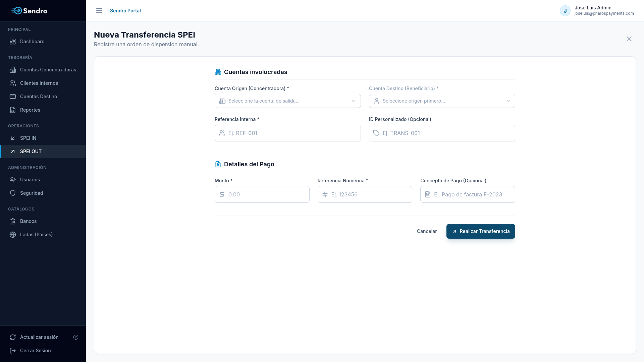This screenshot has height=362, width=644.
Task: Click the user avatar J icon
Action: (x=565, y=11)
